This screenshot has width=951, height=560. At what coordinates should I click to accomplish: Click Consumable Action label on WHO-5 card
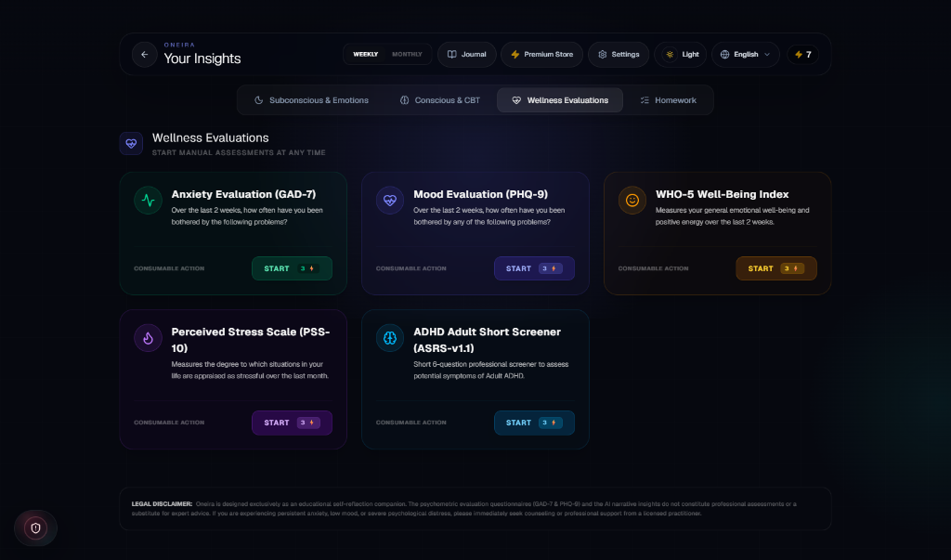[x=653, y=268]
